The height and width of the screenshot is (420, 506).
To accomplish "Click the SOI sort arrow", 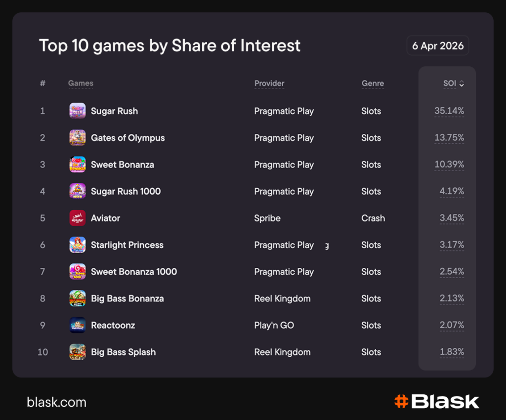I will (x=462, y=84).
